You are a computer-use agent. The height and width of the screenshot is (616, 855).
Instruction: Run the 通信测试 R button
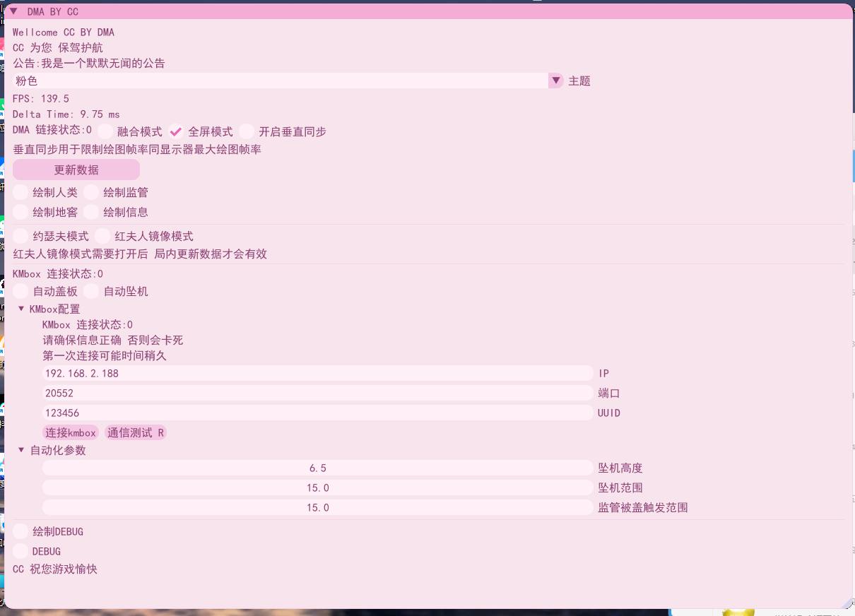136,433
